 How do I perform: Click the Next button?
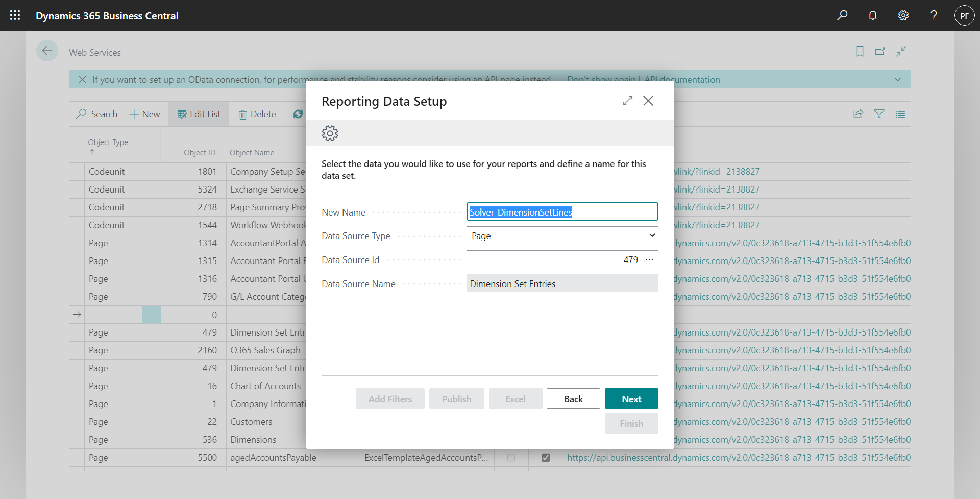[x=631, y=399]
